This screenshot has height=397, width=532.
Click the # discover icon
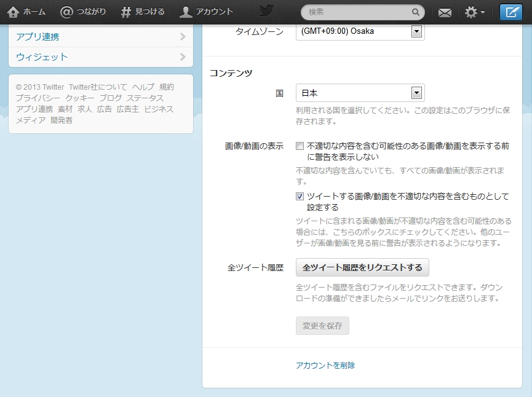125,12
